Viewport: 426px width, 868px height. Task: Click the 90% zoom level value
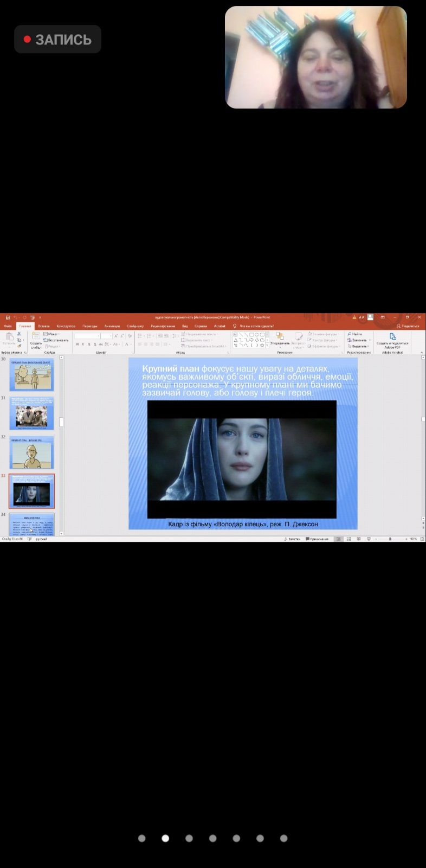(x=414, y=539)
